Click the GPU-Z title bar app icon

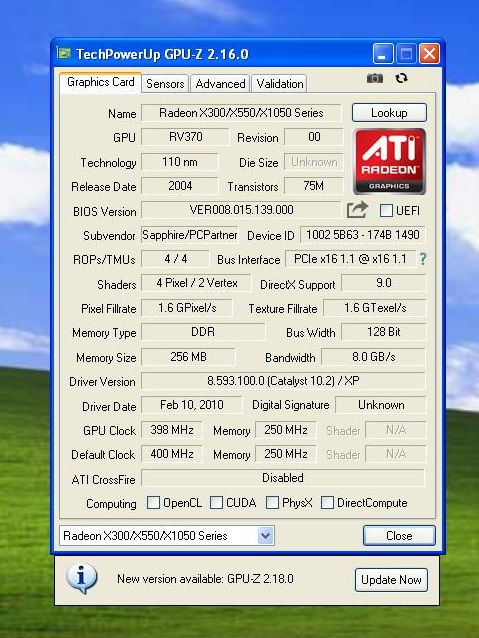coord(63,53)
